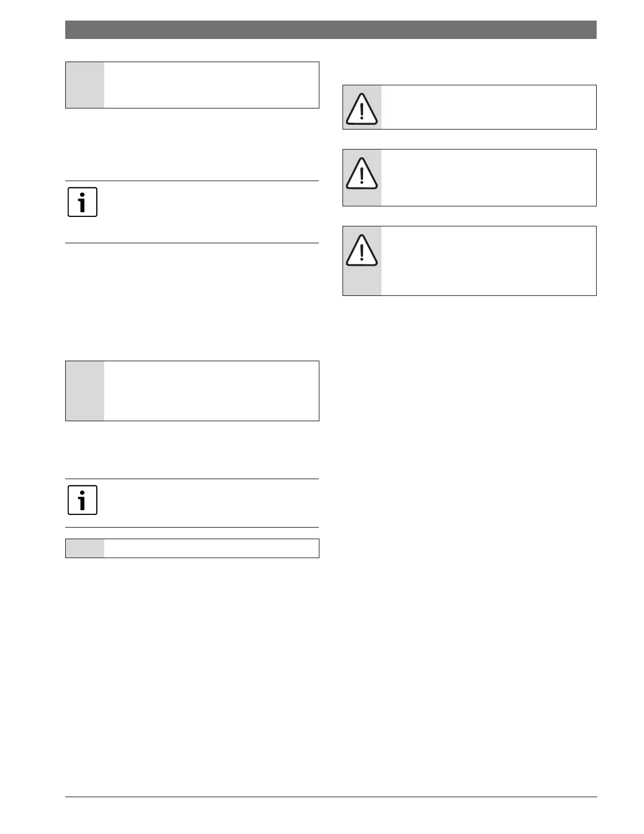
Task: Click white content area of third warning box
Action: coord(489,261)
